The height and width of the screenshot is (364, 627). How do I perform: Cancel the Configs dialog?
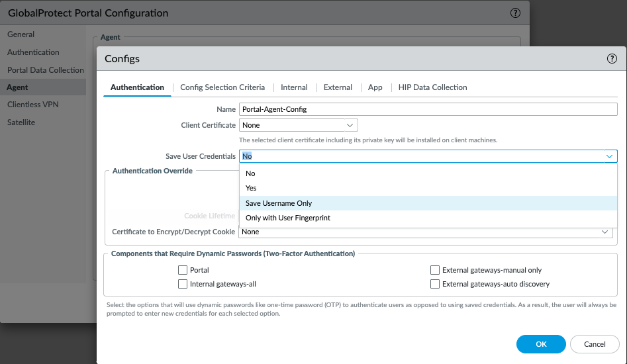pyautogui.click(x=595, y=344)
